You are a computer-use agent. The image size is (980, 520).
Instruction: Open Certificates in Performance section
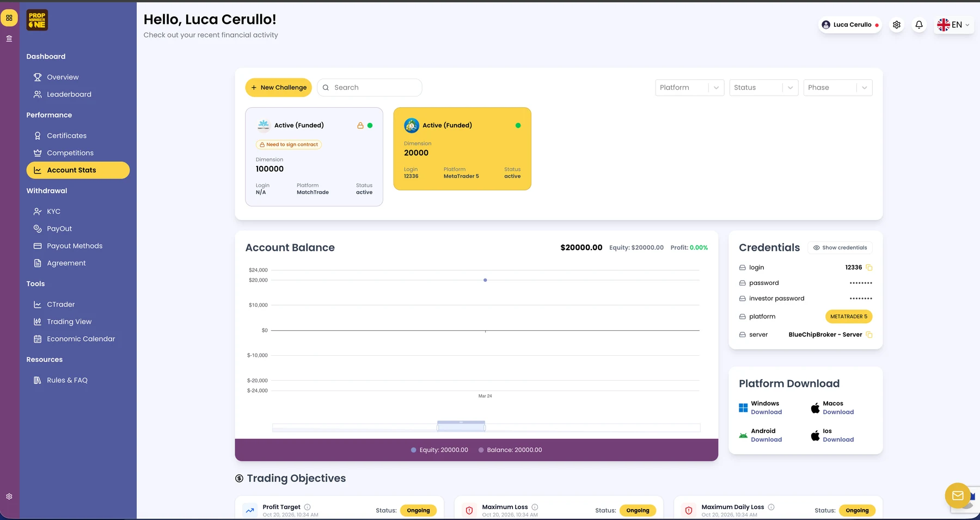(x=66, y=136)
